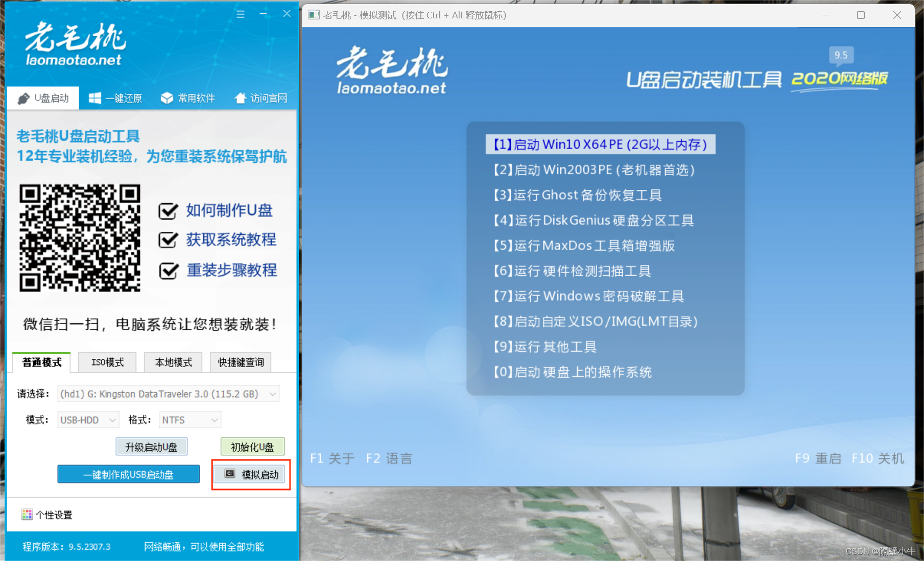Switch to the 普通模式 tab

point(42,362)
